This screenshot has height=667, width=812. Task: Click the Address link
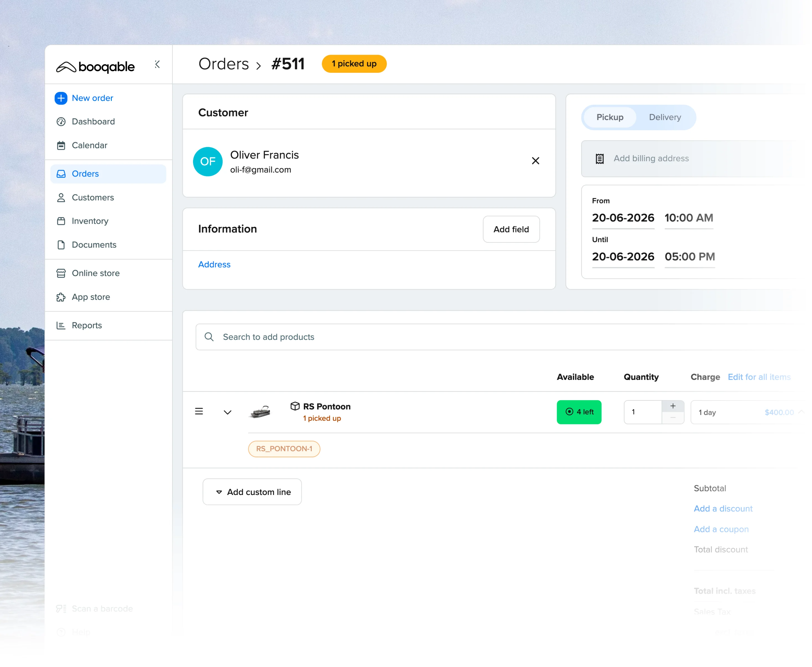pos(214,264)
